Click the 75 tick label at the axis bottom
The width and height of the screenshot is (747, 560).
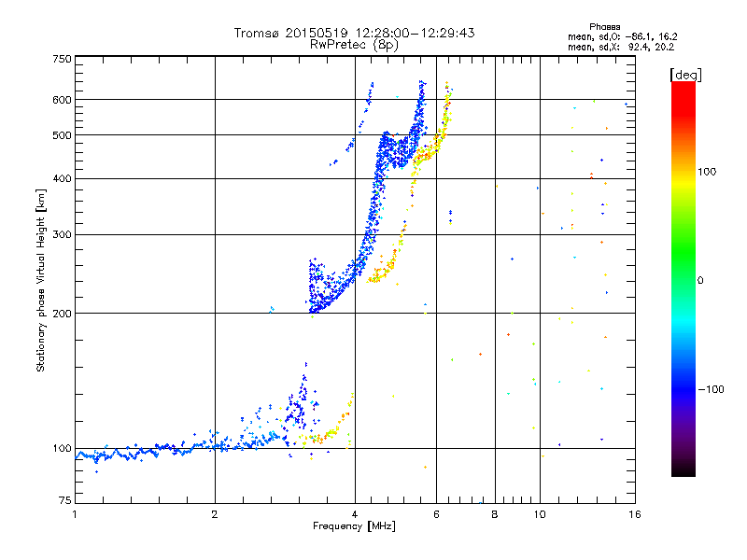[65, 500]
